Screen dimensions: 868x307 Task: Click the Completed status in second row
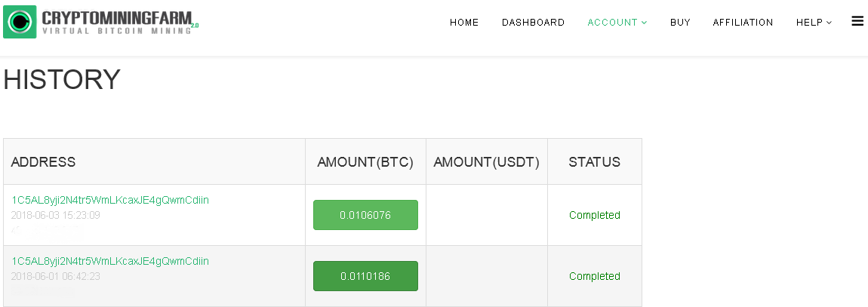coord(595,276)
